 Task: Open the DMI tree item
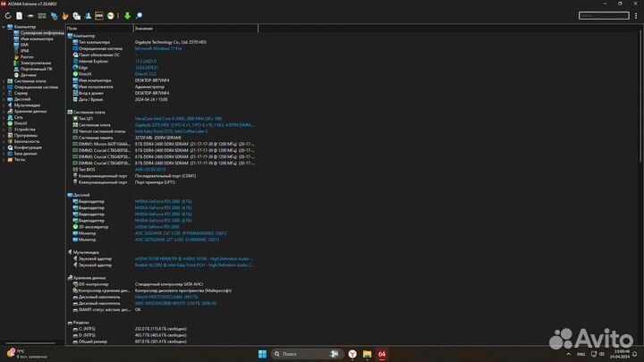[x=24, y=45]
